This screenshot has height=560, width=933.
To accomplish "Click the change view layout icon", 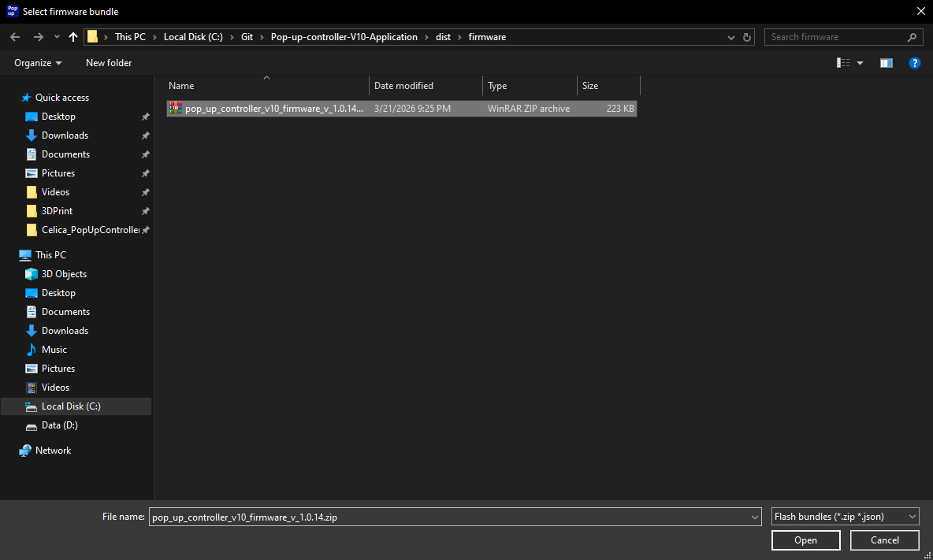I will [843, 62].
